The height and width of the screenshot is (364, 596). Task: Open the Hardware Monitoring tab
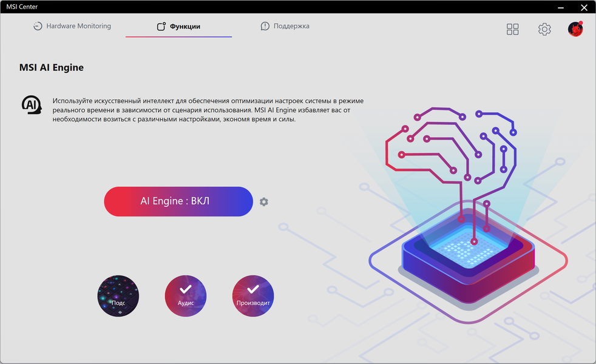[x=72, y=26]
